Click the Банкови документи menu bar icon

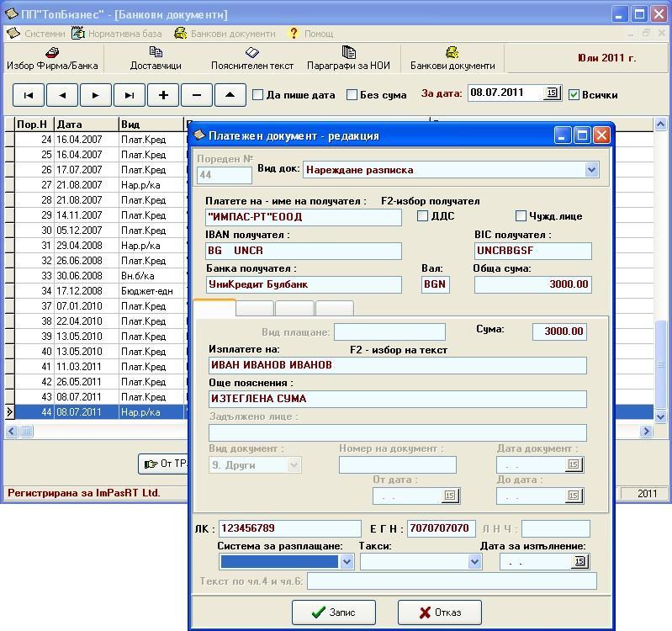pyautogui.click(x=181, y=33)
